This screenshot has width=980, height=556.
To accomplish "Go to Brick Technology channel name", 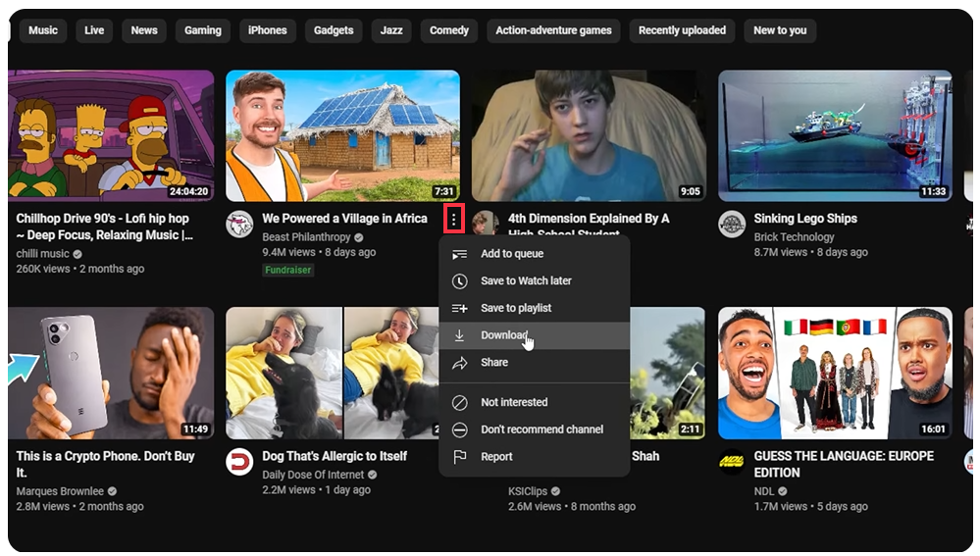I will tap(794, 237).
